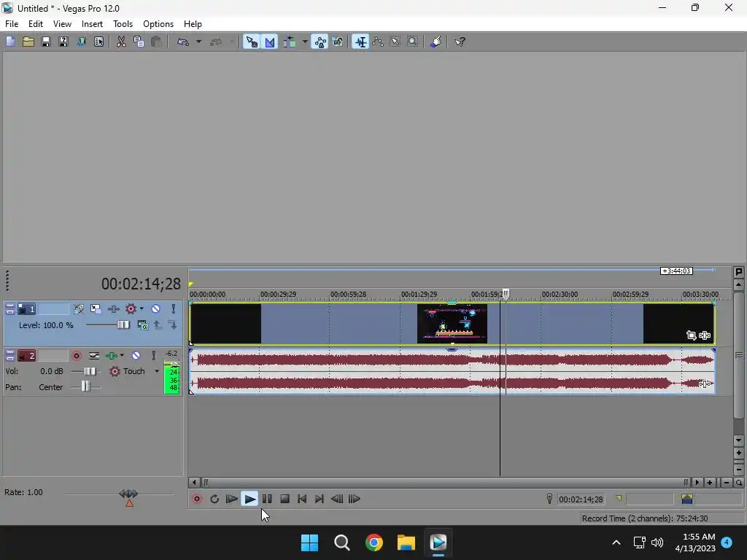Click the Go to End button
This screenshot has height=560, width=747.
pyautogui.click(x=320, y=499)
